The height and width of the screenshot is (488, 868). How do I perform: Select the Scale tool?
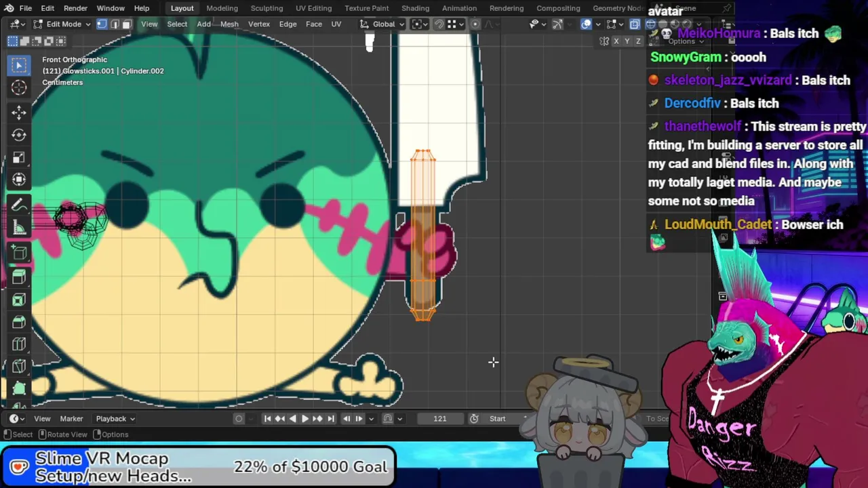click(19, 157)
